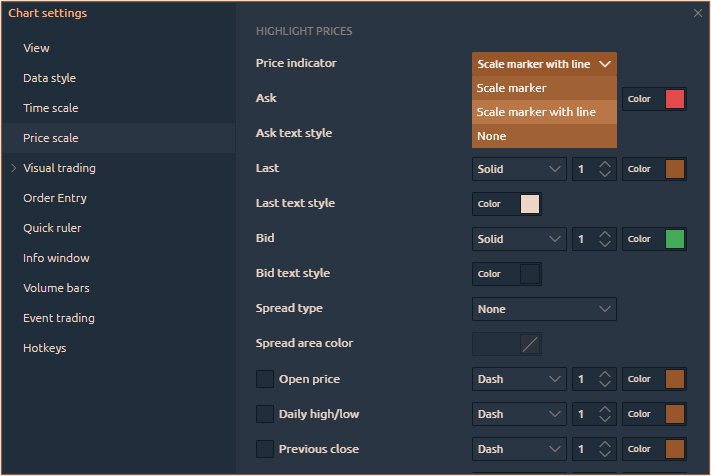Enable the Open price checkbox

point(265,379)
